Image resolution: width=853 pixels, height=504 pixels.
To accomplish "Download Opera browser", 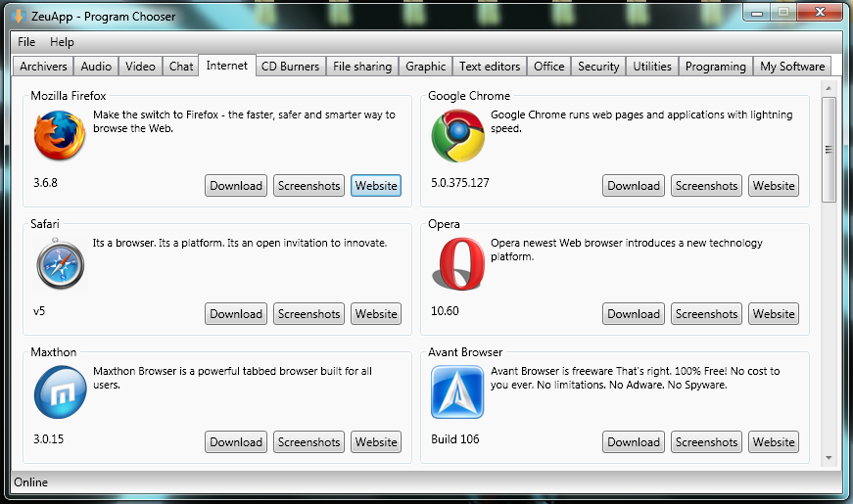I will [x=634, y=314].
